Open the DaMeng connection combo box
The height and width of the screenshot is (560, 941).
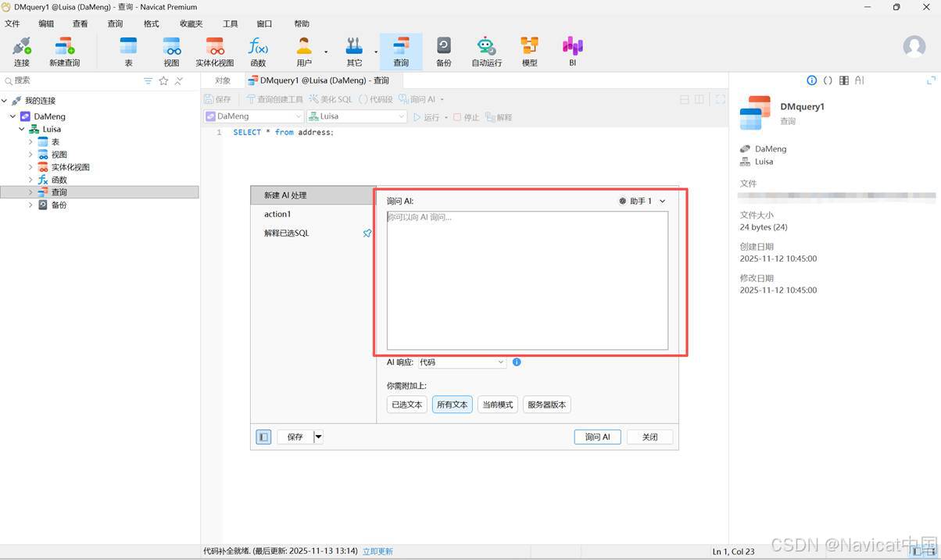[x=253, y=116]
